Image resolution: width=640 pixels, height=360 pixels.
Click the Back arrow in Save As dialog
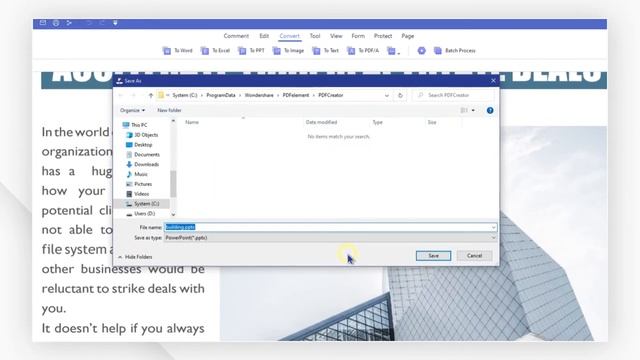[x=121, y=95]
